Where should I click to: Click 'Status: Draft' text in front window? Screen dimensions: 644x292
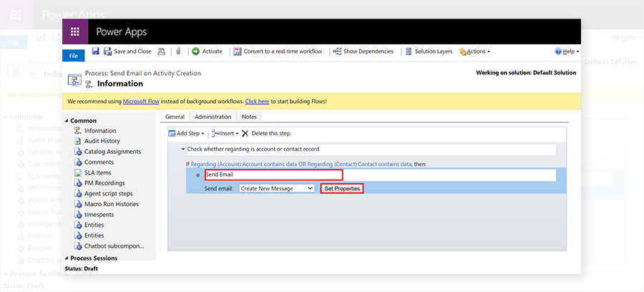tap(82, 268)
